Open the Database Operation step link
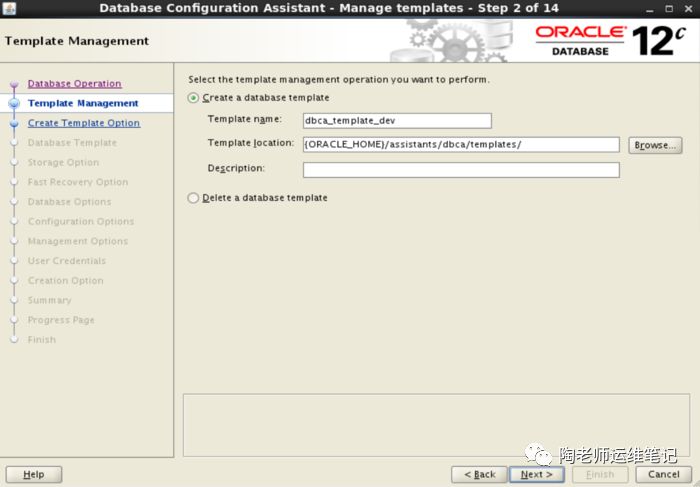The width and height of the screenshot is (700, 487). pos(75,83)
